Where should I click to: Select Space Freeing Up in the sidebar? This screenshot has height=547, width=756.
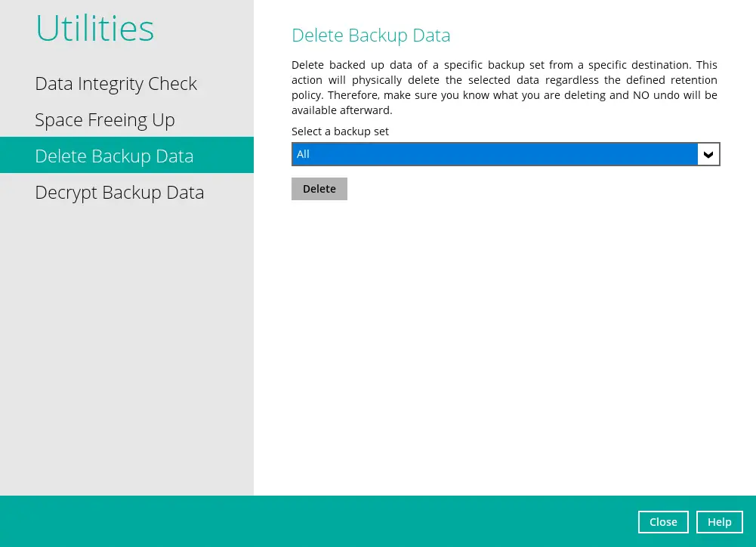[104, 119]
